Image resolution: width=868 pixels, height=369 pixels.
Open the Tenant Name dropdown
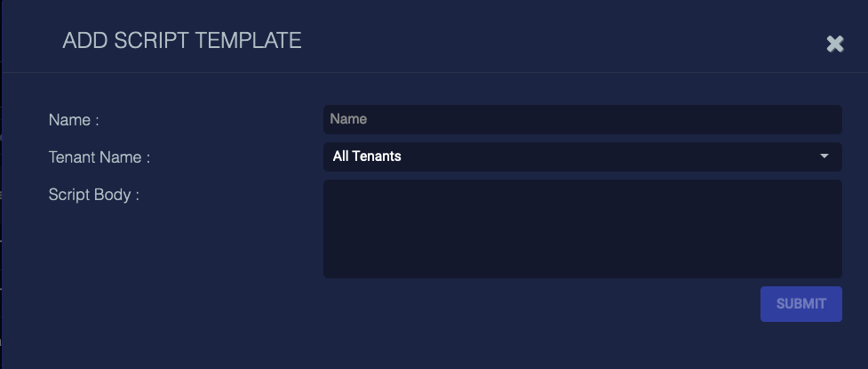[x=582, y=156]
